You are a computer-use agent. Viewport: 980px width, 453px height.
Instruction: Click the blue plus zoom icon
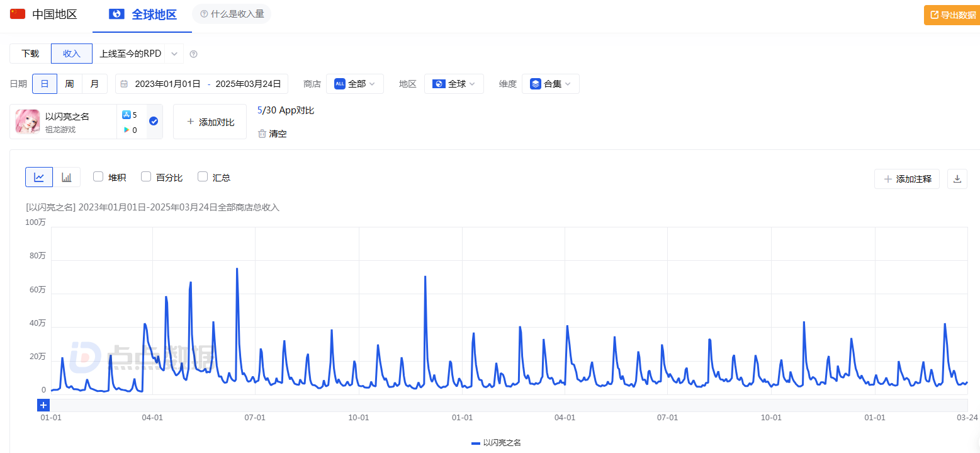(x=43, y=405)
